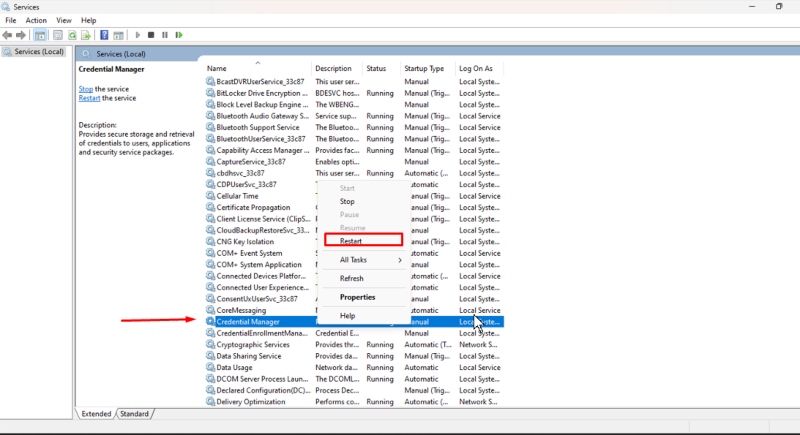Open the Action menu
Image resolution: width=800 pixels, height=435 pixels.
tap(36, 20)
